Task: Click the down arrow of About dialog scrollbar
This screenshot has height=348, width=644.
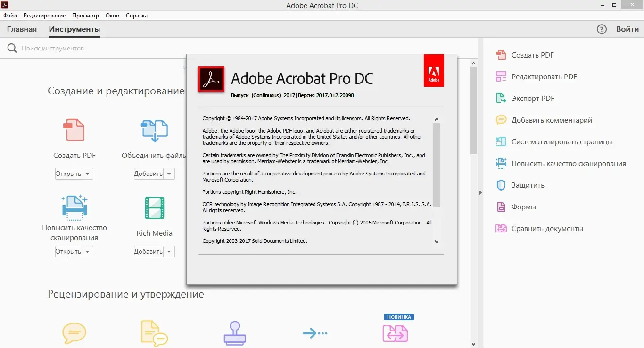Action: tap(437, 241)
